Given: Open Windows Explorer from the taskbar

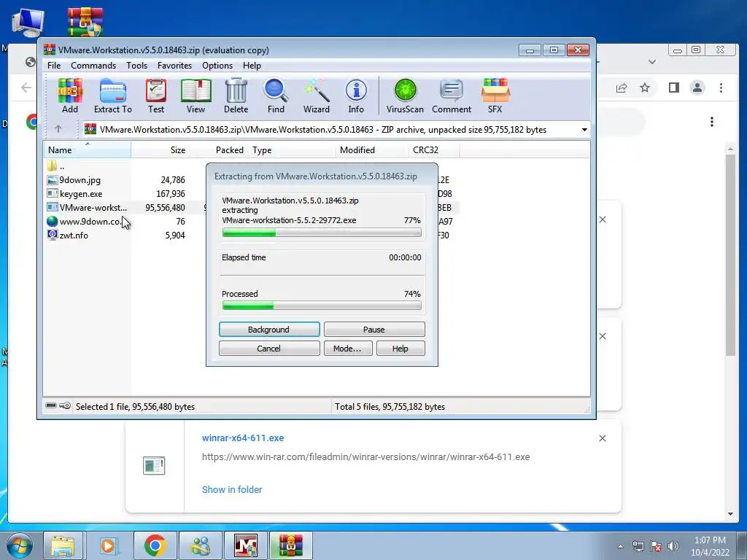Looking at the screenshot, I should click(x=63, y=545).
